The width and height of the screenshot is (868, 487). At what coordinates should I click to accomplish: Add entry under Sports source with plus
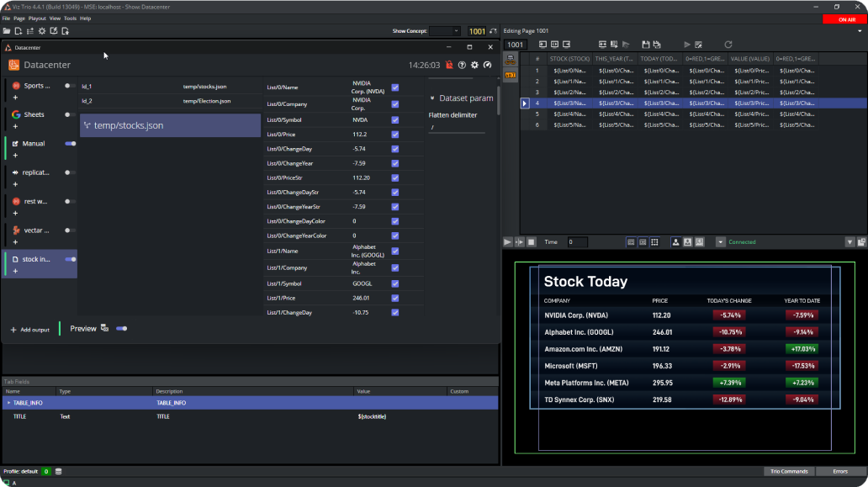(15, 98)
